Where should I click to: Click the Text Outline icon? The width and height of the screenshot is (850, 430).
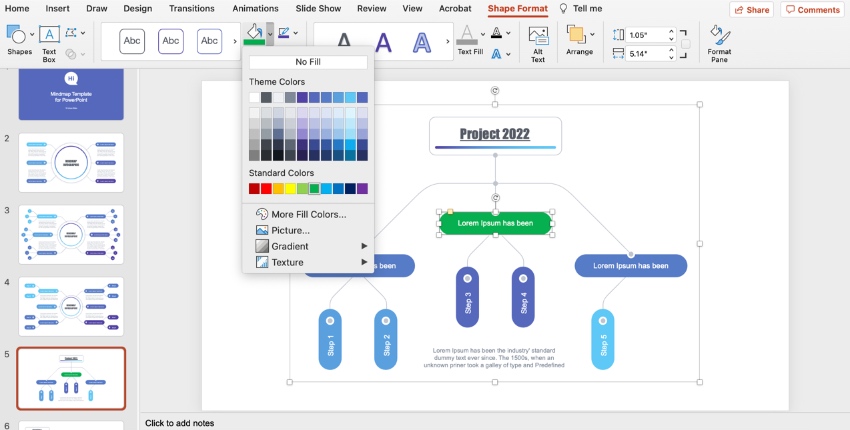tap(496, 33)
